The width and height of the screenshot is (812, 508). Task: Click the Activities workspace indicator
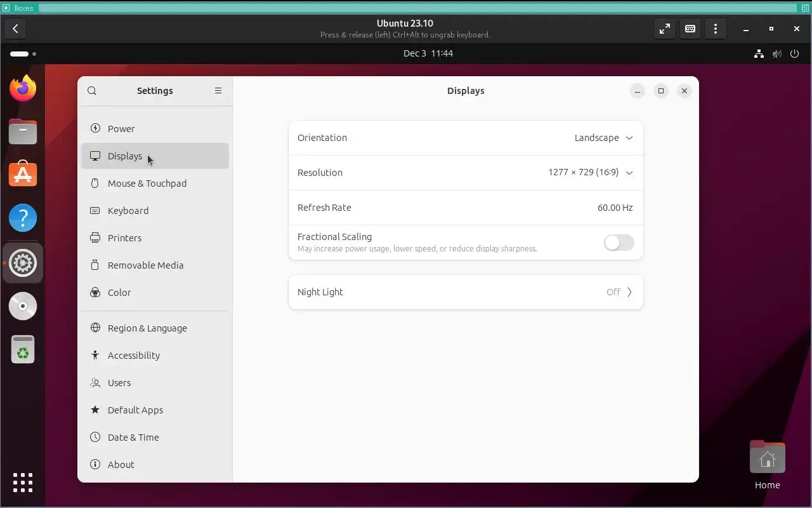23,54
